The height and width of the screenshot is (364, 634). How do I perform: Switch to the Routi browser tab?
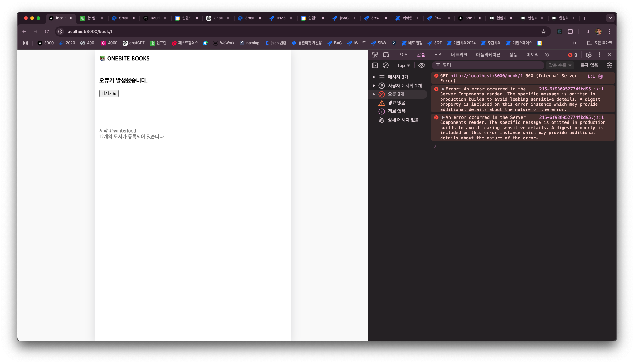(x=155, y=18)
